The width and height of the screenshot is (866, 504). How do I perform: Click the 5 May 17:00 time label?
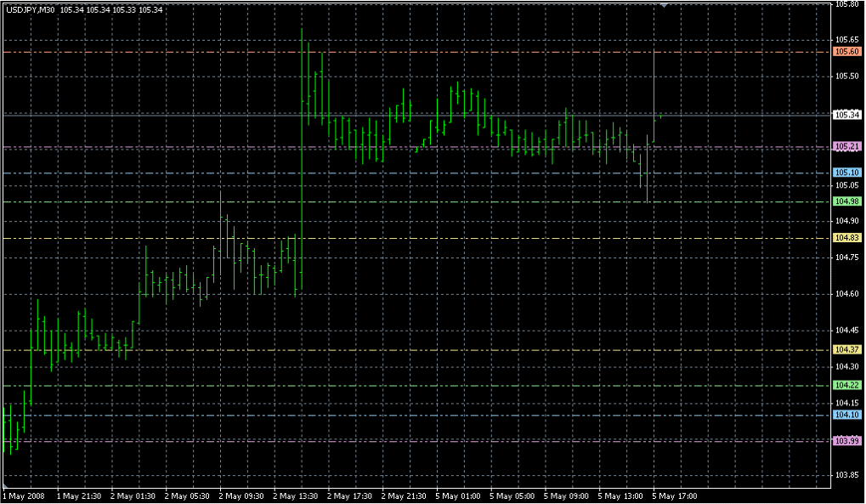tap(675, 496)
